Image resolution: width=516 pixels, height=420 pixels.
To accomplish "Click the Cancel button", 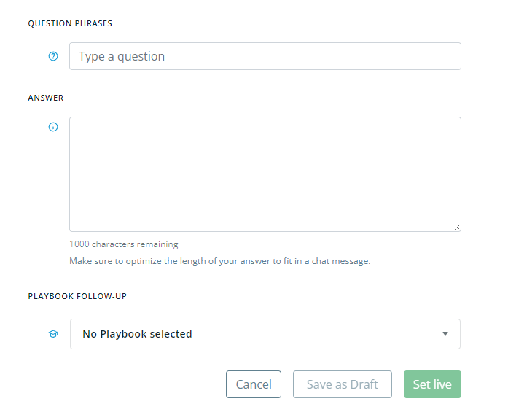I will coord(254,384).
